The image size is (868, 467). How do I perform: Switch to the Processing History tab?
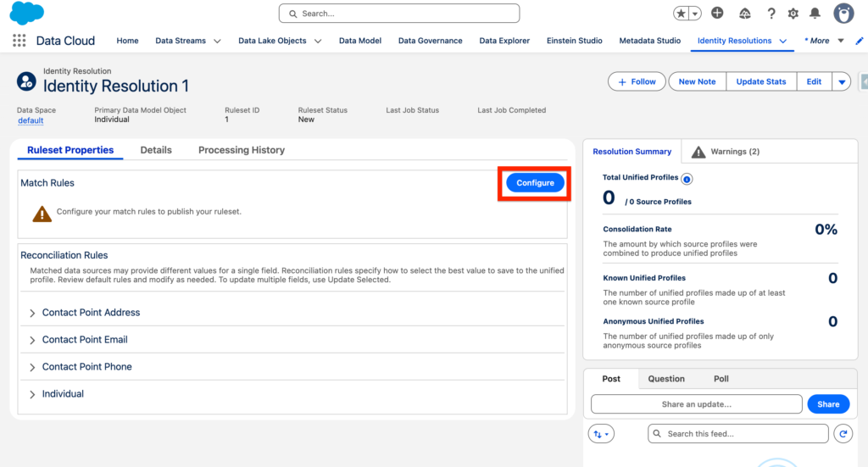pyautogui.click(x=242, y=150)
